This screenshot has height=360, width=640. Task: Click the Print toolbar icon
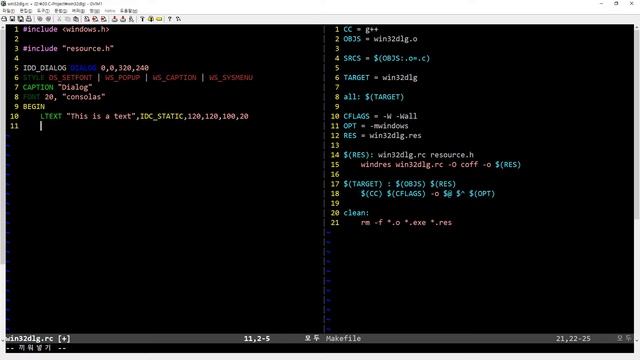point(29,19)
